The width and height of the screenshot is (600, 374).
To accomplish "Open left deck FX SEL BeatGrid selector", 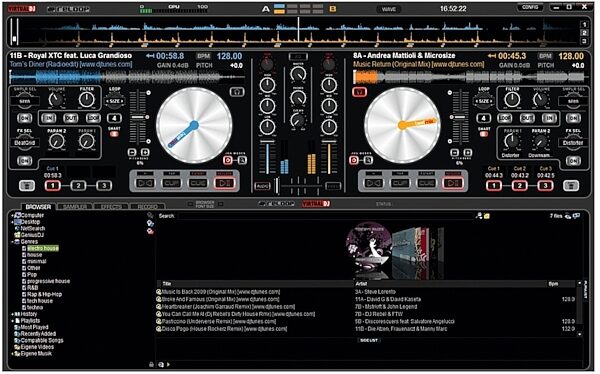I will pyautogui.click(x=24, y=143).
